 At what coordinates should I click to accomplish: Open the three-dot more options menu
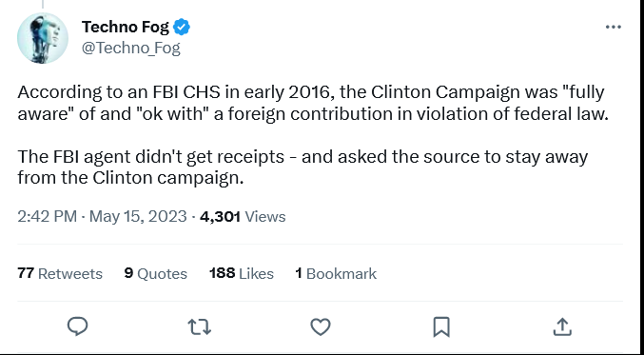(614, 27)
